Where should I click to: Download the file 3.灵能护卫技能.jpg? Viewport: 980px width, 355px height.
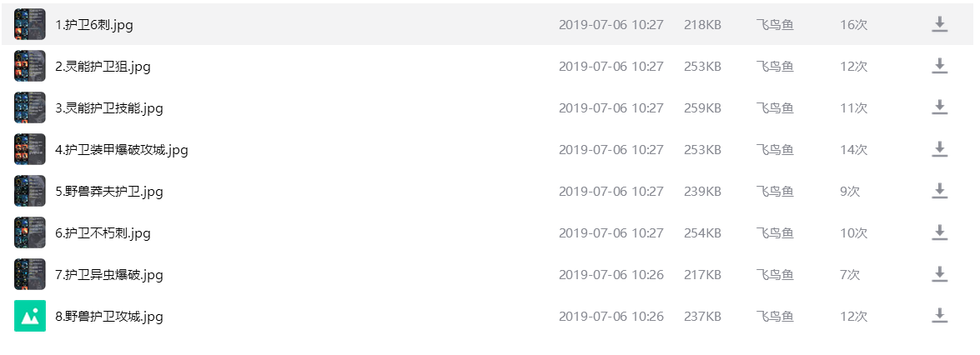tap(939, 107)
